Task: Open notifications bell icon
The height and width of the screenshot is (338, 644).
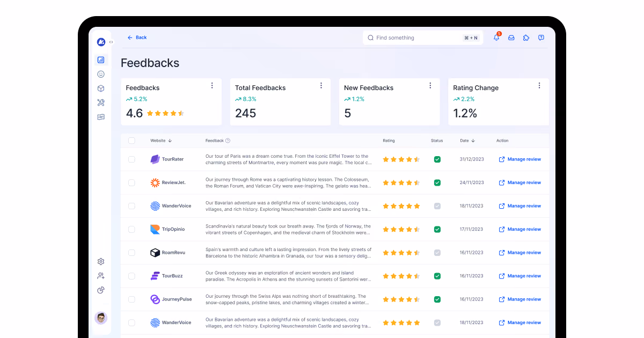Action: tap(496, 38)
